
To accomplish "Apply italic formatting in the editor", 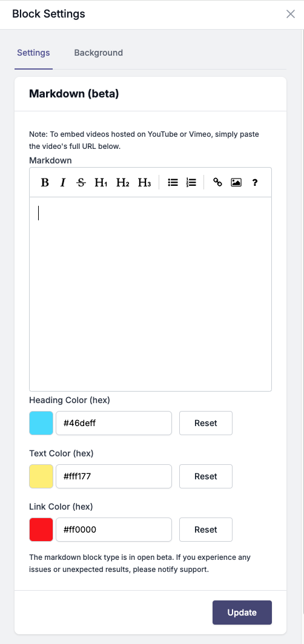I will [63, 182].
